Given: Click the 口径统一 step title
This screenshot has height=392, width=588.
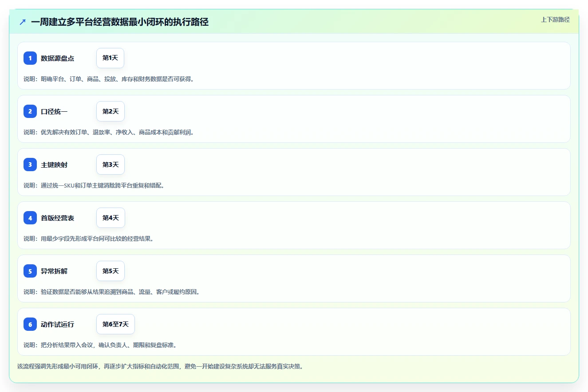Looking at the screenshot, I should point(54,111).
